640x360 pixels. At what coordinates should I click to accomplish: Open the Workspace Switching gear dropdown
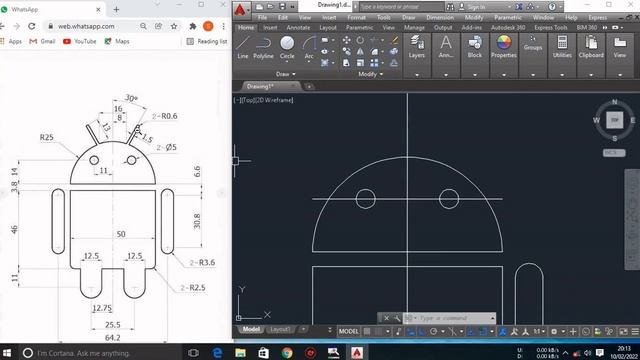(x=557, y=331)
